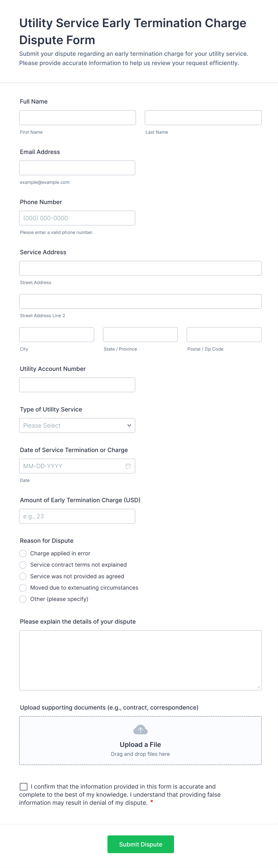This screenshot has width=278, height=868.
Task: Click the Street Address Line 2 field
Action: pos(140,302)
